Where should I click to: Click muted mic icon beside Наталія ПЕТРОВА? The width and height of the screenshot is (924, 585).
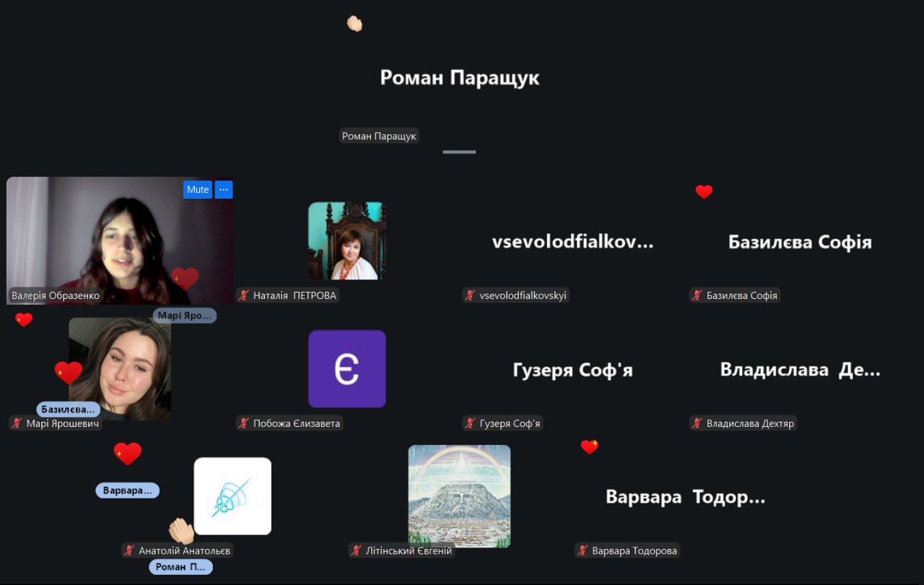[245, 295]
